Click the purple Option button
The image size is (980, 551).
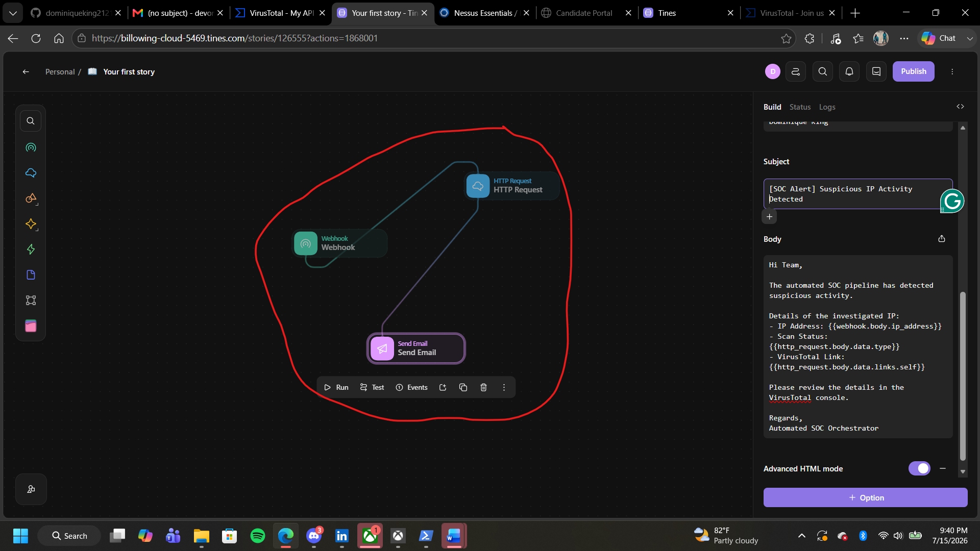[865, 497]
